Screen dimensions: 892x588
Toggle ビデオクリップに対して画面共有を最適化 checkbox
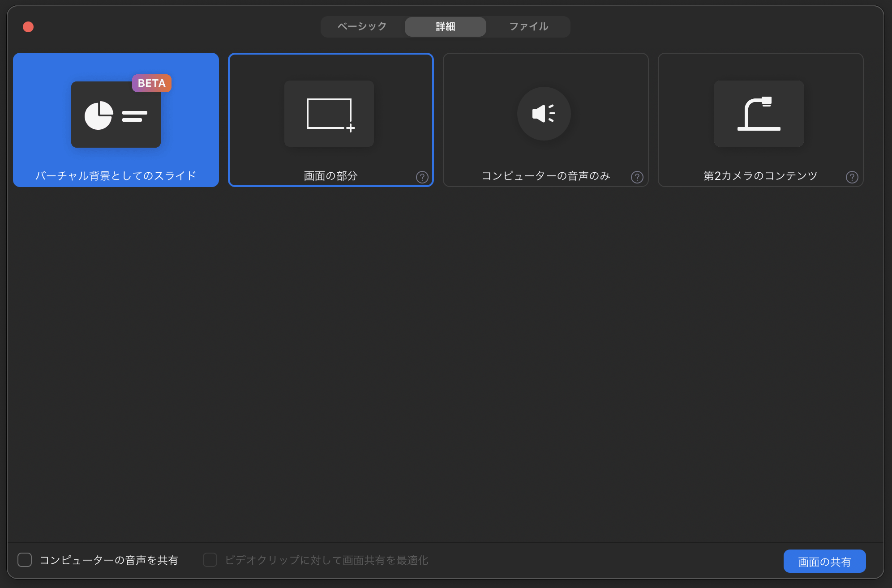pos(210,560)
